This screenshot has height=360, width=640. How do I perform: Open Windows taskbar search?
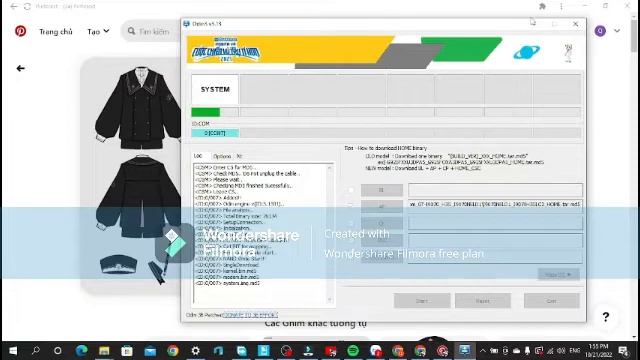36,351
